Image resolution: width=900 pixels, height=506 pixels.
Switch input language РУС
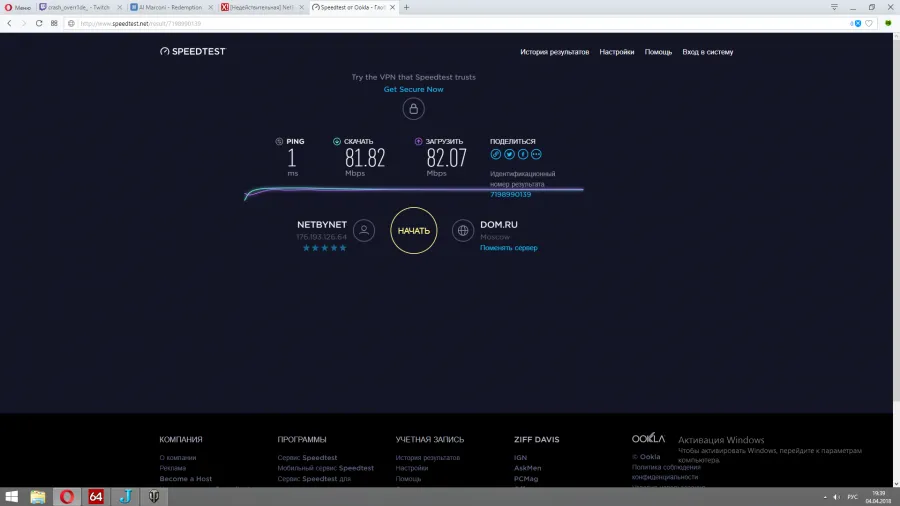tap(852, 497)
